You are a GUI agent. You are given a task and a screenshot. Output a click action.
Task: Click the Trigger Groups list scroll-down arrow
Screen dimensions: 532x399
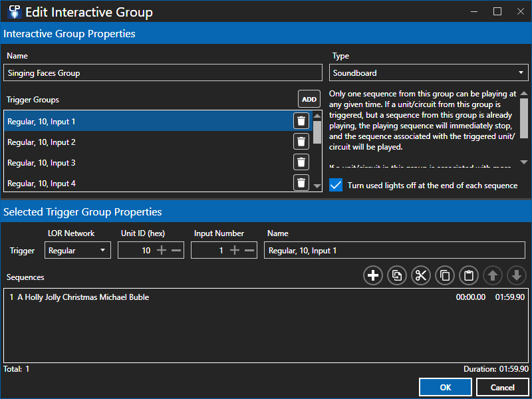click(317, 186)
